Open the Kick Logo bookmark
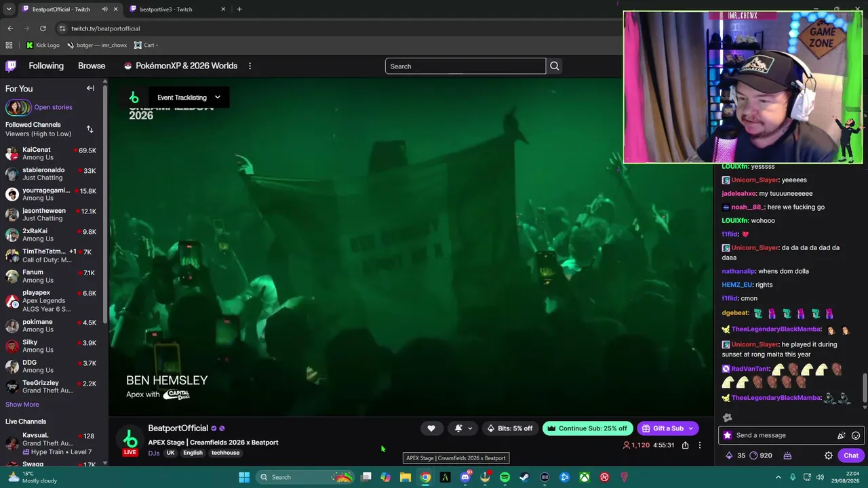 coord(43,45)
